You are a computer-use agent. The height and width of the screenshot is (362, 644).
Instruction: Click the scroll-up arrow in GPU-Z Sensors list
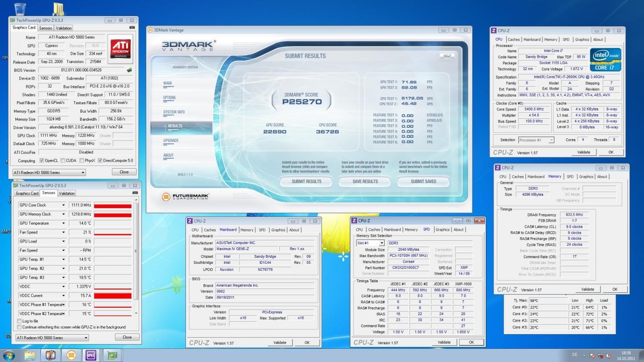coord(136,200)
